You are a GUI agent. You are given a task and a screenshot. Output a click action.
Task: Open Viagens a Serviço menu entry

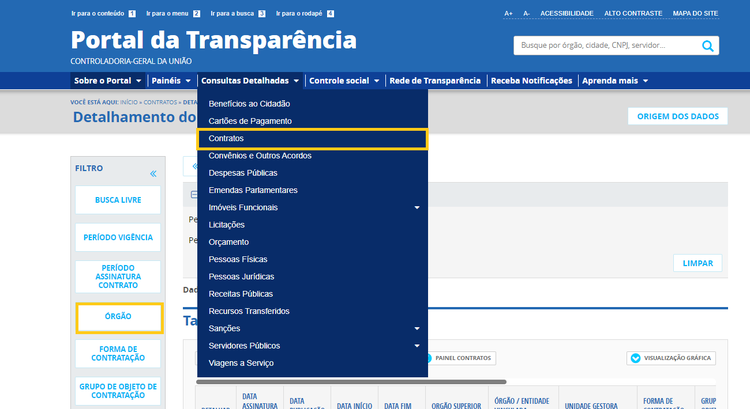point(241,363)
